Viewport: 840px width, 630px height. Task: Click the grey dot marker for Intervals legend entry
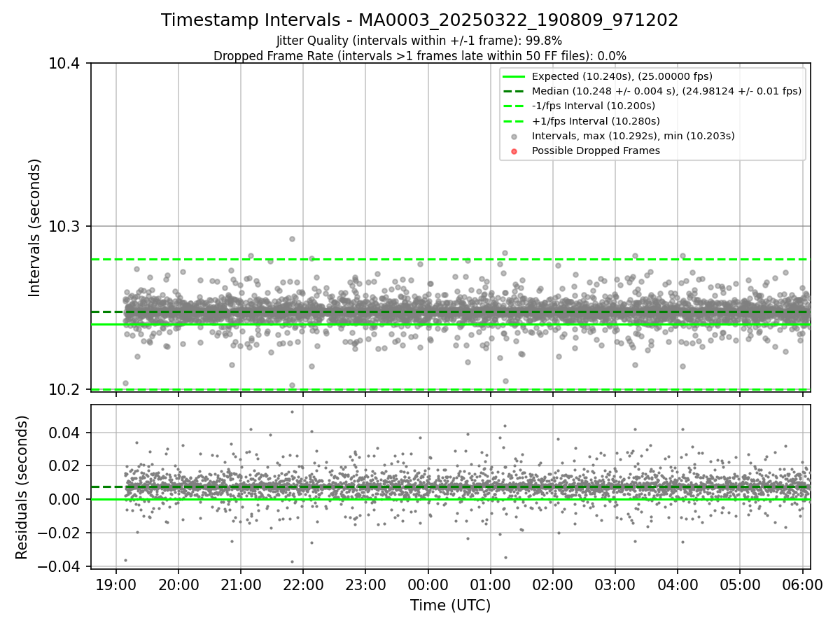(514, 136)
